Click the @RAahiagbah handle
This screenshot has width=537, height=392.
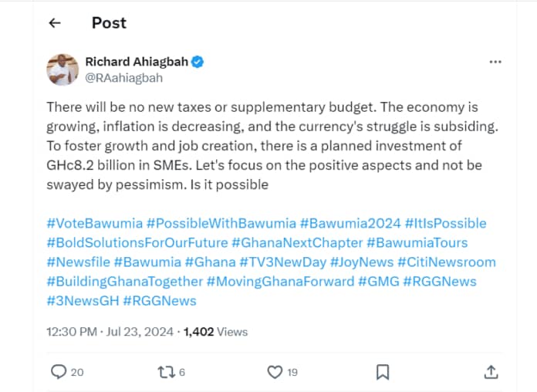123,78
